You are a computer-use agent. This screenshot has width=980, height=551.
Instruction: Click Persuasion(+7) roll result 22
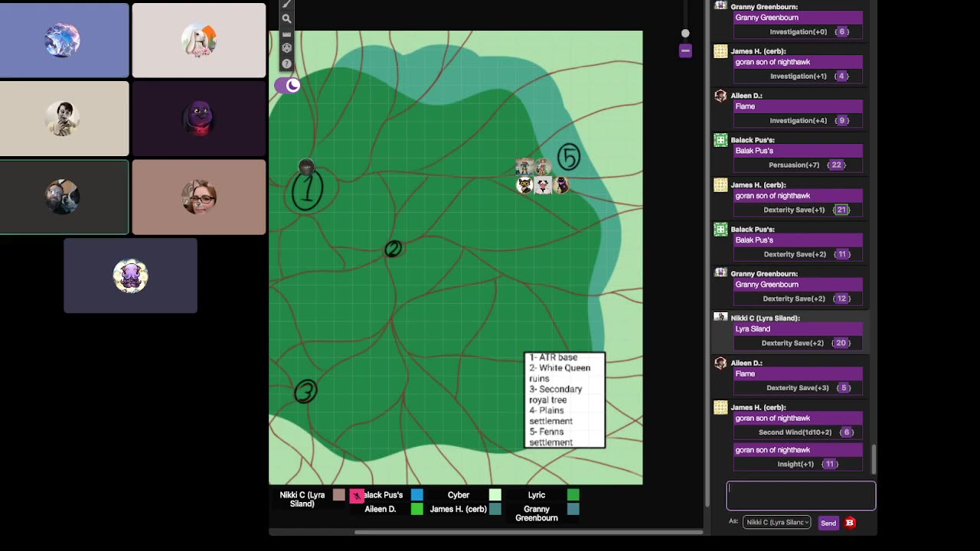click(836, 165)
